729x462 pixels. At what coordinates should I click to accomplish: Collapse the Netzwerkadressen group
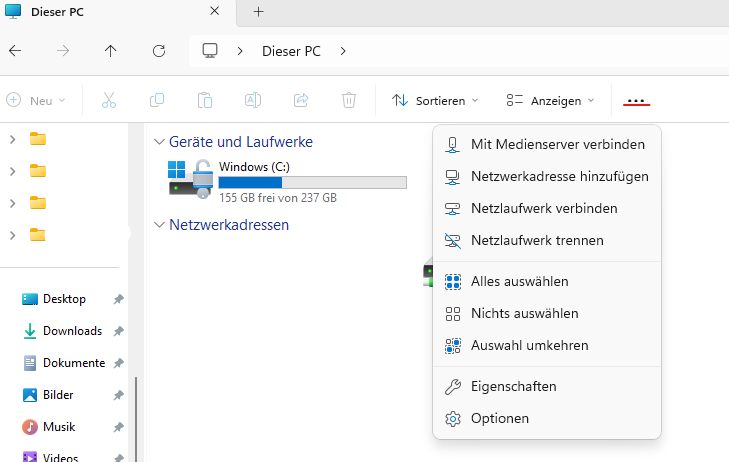click(158, 225)
